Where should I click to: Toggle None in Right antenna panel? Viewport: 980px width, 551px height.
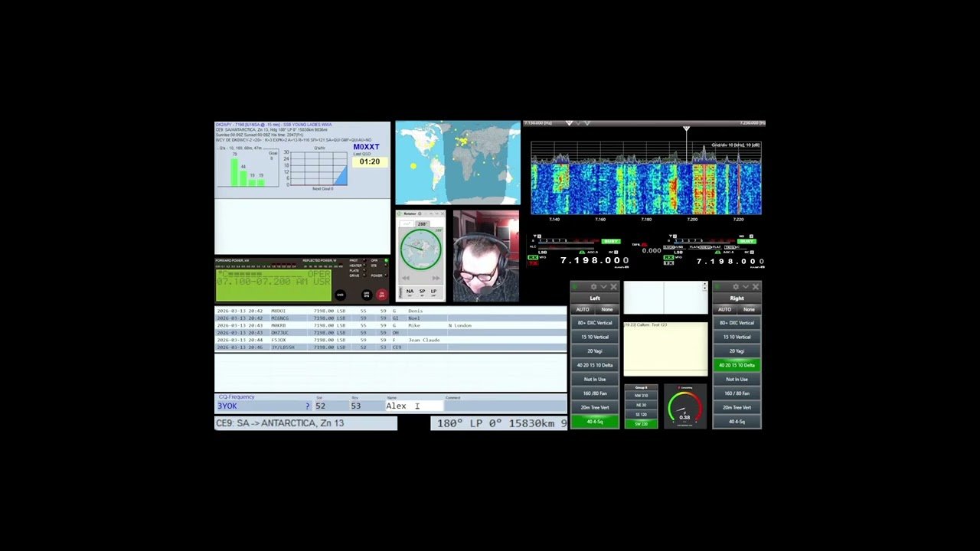point(749,309)
